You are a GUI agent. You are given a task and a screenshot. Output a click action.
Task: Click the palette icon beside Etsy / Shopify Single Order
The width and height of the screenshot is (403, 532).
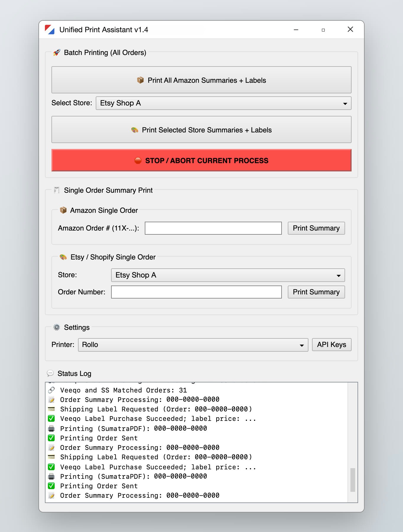click(x=63, y=257)
